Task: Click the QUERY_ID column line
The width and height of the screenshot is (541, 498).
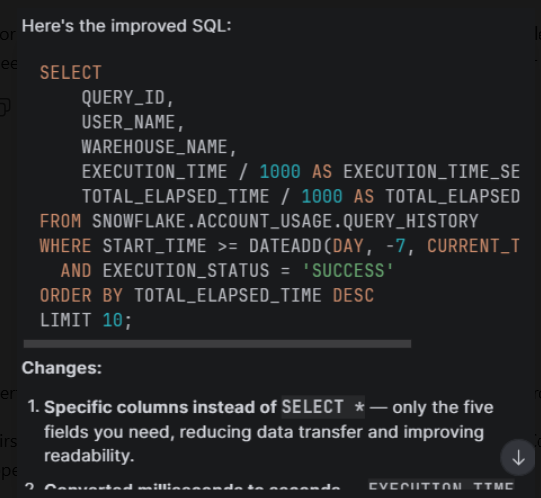Action: pyautogui.click(x=127, y=98)
